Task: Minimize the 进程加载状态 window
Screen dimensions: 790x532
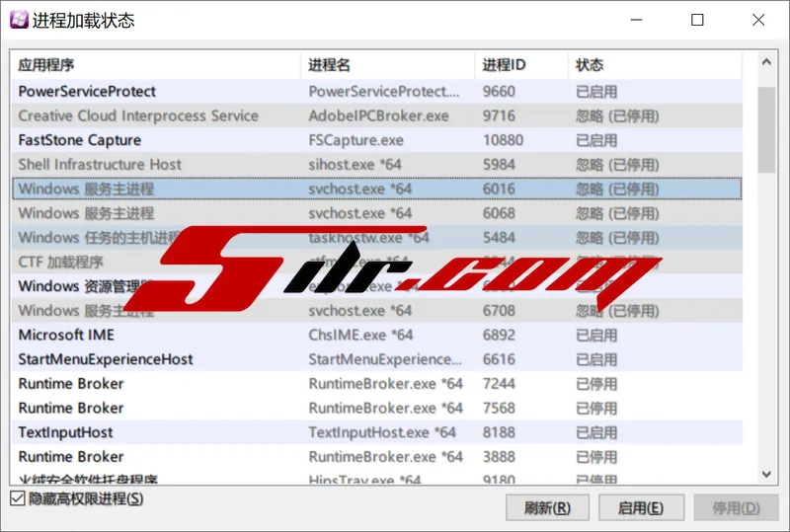Action: click(636, 20)
